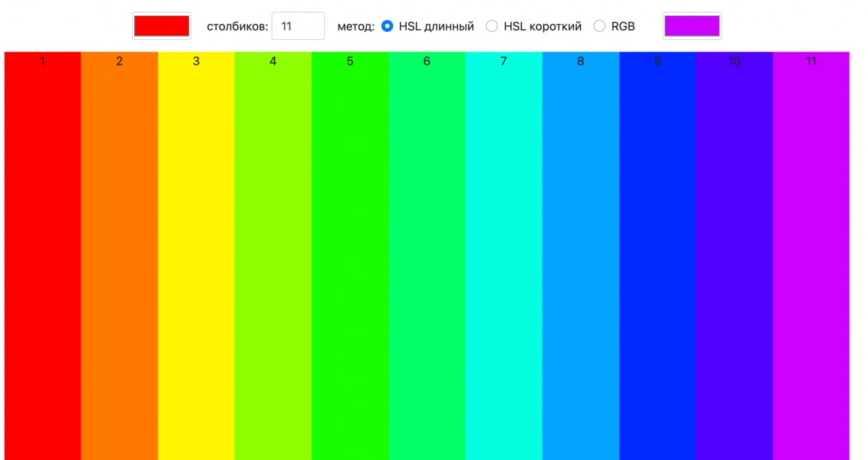Click the red column numbered 1
The image size is (868, 460).
(x=43, y=256)
